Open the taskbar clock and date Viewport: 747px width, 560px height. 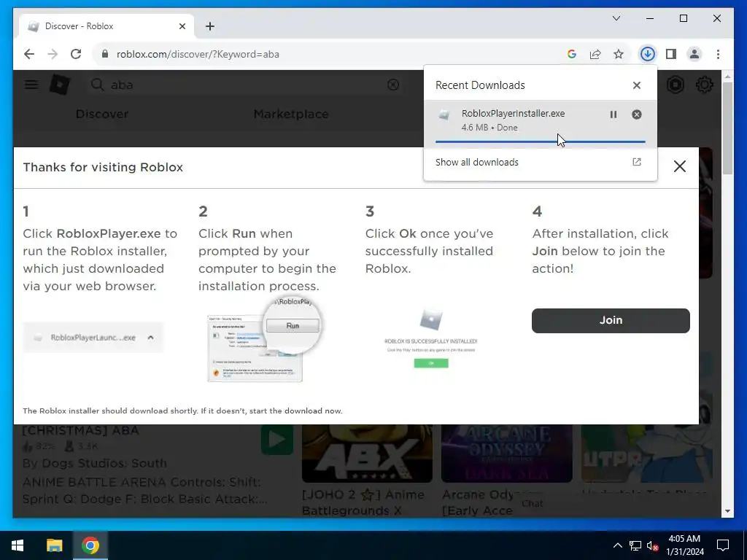pyautogui.click(x=684, y=545)
